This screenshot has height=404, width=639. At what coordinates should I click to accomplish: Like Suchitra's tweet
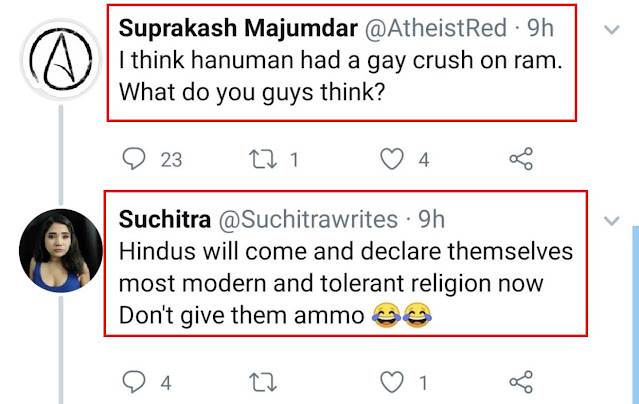[395, 381]
